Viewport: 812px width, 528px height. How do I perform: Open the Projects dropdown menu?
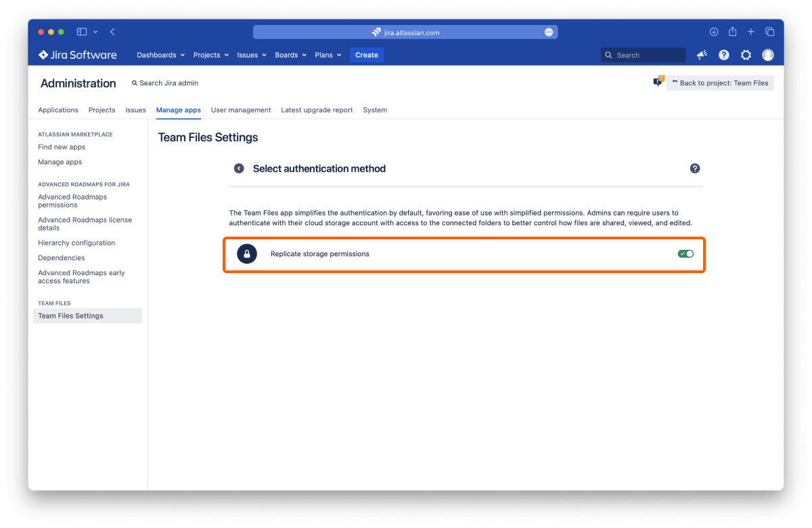point(211,55)
